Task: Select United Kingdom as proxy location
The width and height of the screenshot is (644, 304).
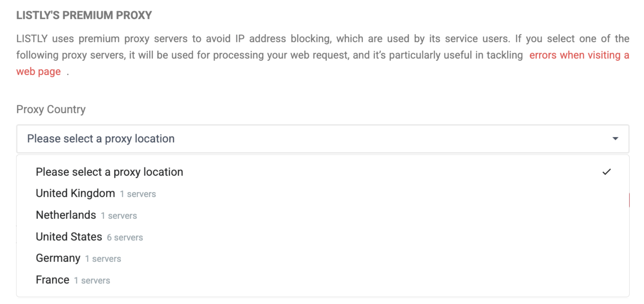Action: 75,194
